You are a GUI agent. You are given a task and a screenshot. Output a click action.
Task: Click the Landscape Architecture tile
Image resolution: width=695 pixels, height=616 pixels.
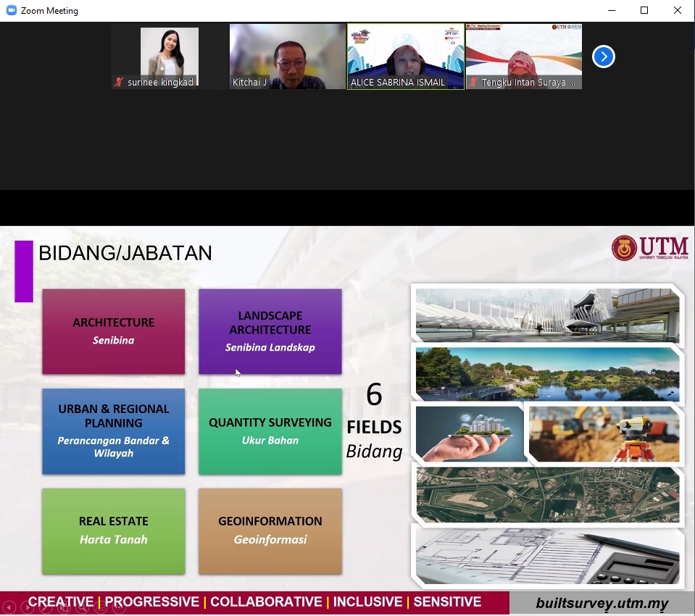(x=270, y=331)
